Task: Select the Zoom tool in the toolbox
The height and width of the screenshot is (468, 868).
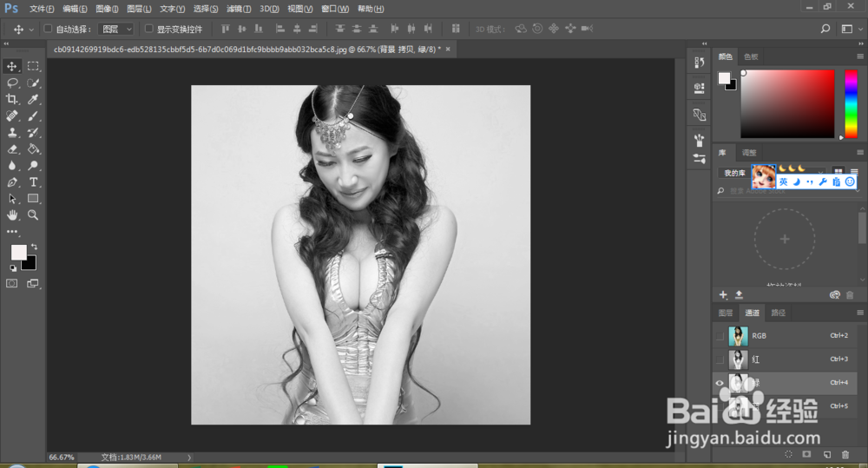Action: coord(33,214)
